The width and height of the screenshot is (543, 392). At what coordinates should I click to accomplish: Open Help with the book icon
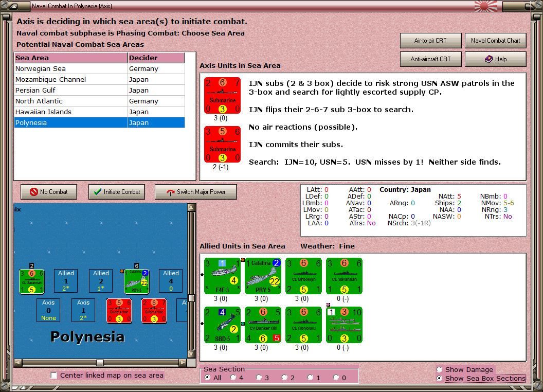pyautogui.click(x=496, y=59)
